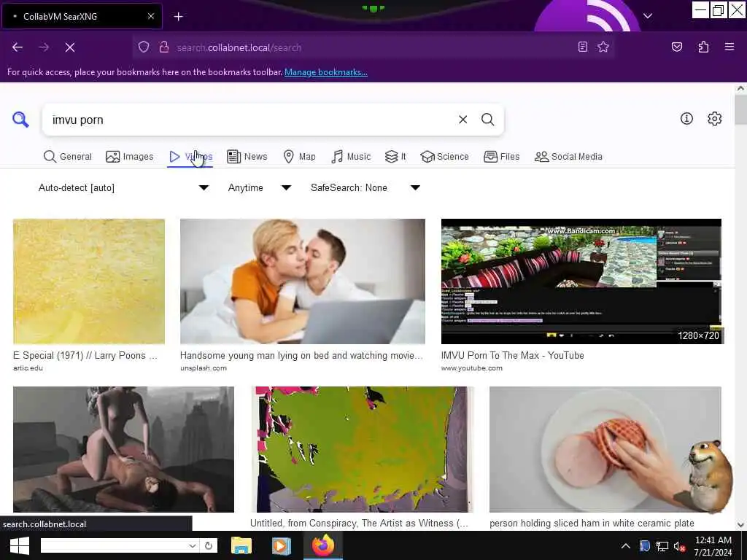Switch to the Social Media tab

click(x=568, y=157)
